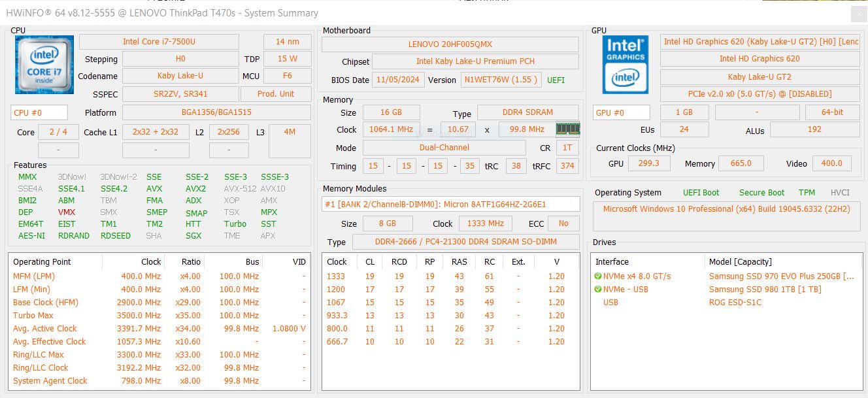Open the CPU #0 selector dropdown
The image size is (868, 398).
39,112
